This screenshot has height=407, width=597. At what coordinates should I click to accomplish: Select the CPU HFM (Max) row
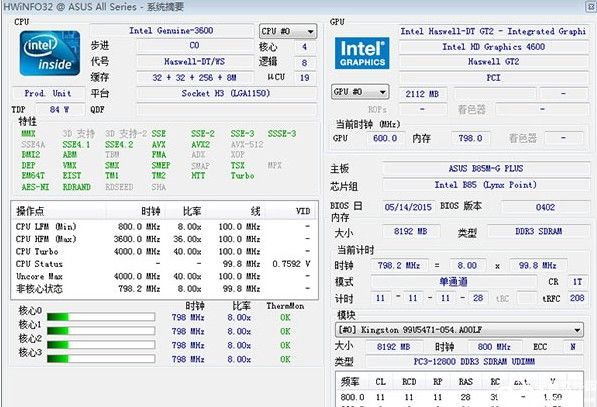[164, 239]
